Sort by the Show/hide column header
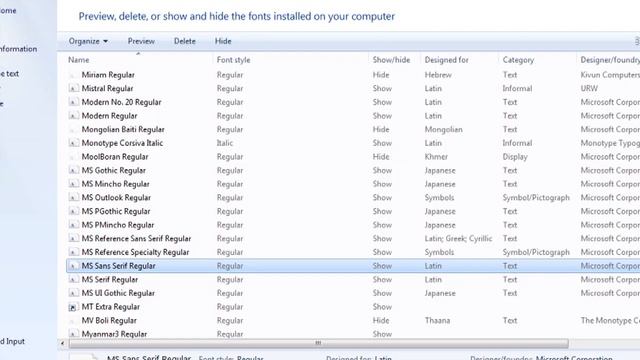640x360 pixels. pyautogui.click(x=391, y=60)
